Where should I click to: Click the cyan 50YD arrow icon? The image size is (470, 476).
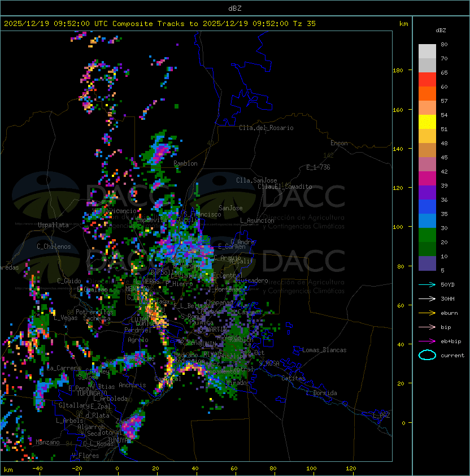pos(427,284)
